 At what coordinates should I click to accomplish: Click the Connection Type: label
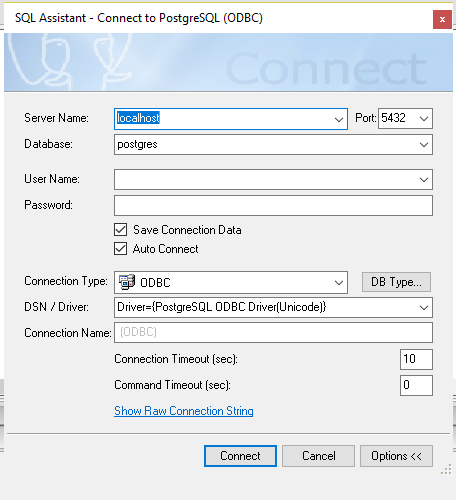(x=66, y=281)
